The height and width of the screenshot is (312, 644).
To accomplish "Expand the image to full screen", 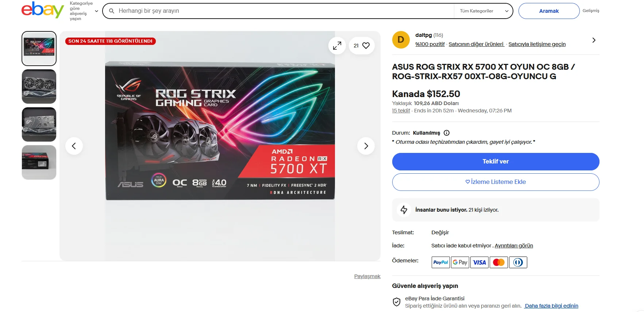I will [337, 46].
